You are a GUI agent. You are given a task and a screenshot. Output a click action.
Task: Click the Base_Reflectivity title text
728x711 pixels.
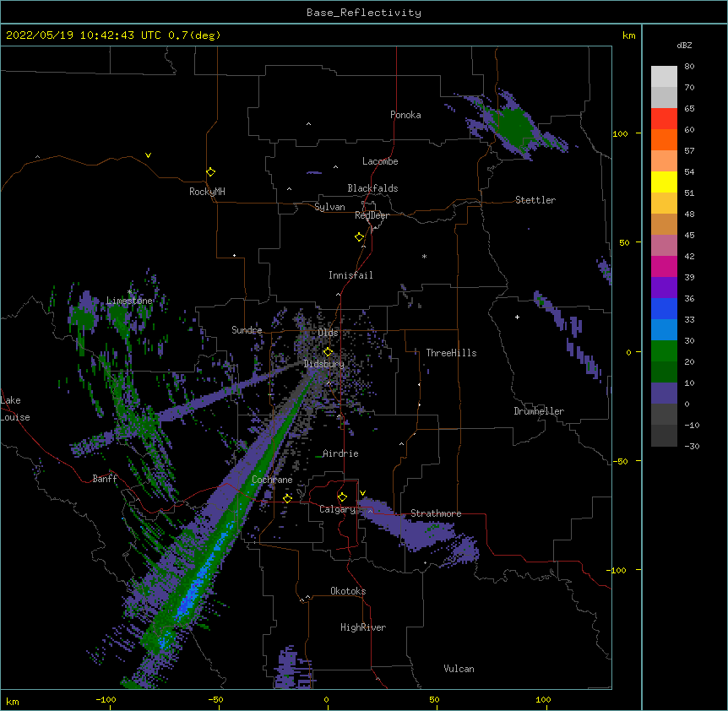(x=364, y=13)
